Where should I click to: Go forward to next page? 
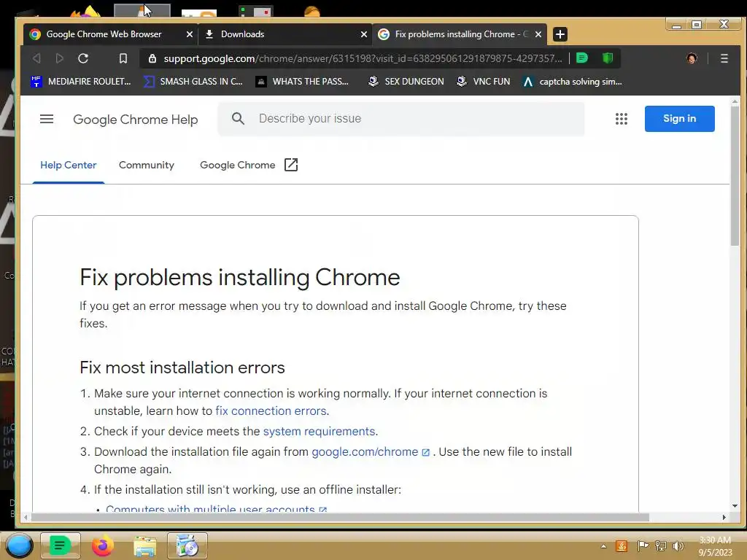(60, 58)
